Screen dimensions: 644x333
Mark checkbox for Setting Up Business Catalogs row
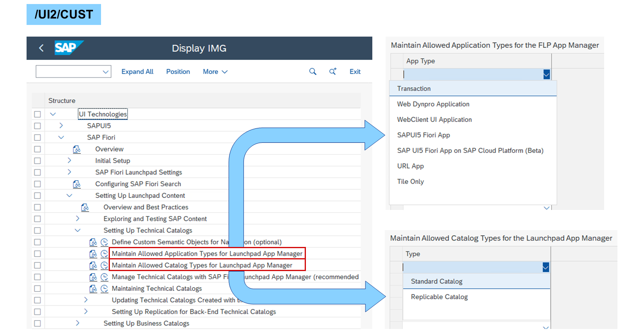37,323
